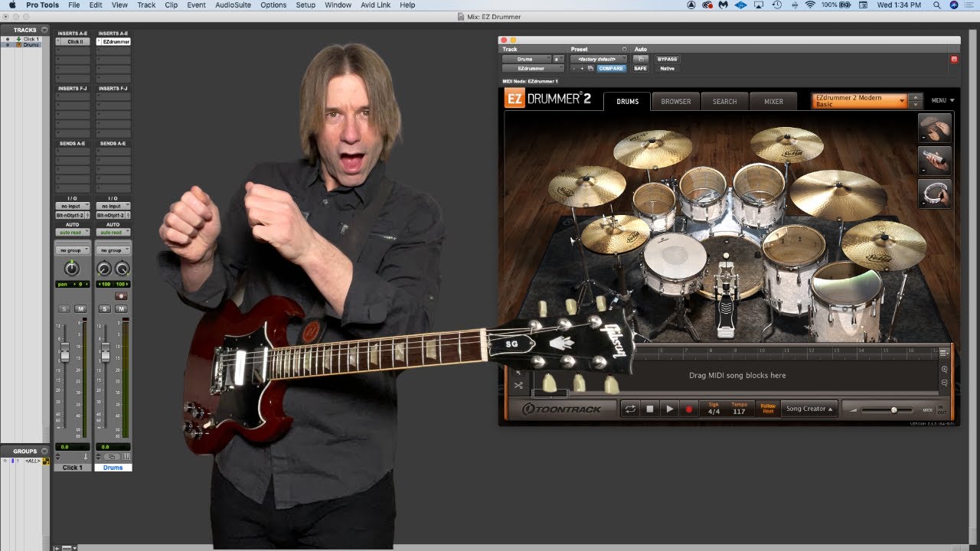
Task: Click the EZdrummer record button
Action: point(688,409)
